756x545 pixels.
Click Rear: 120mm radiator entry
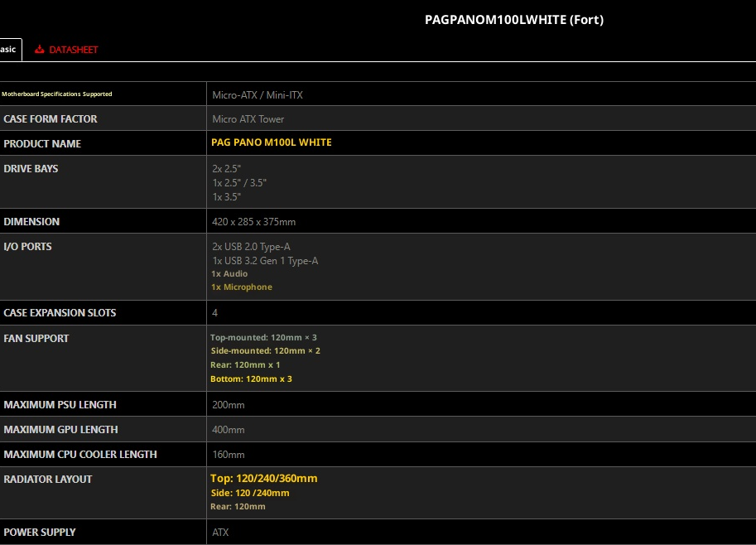(x=238, y=506)
